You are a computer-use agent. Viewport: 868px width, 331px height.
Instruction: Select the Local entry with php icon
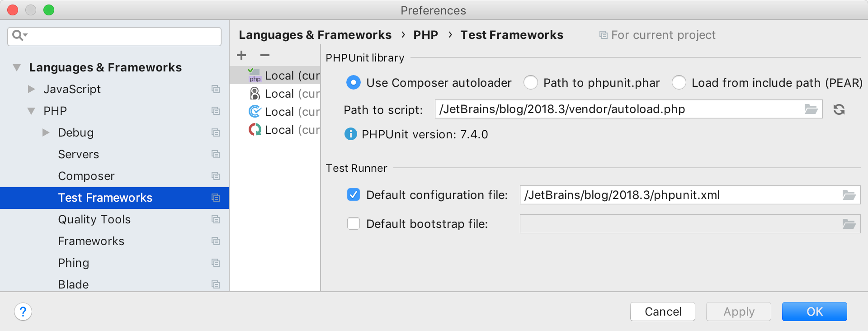click(284, 76)
